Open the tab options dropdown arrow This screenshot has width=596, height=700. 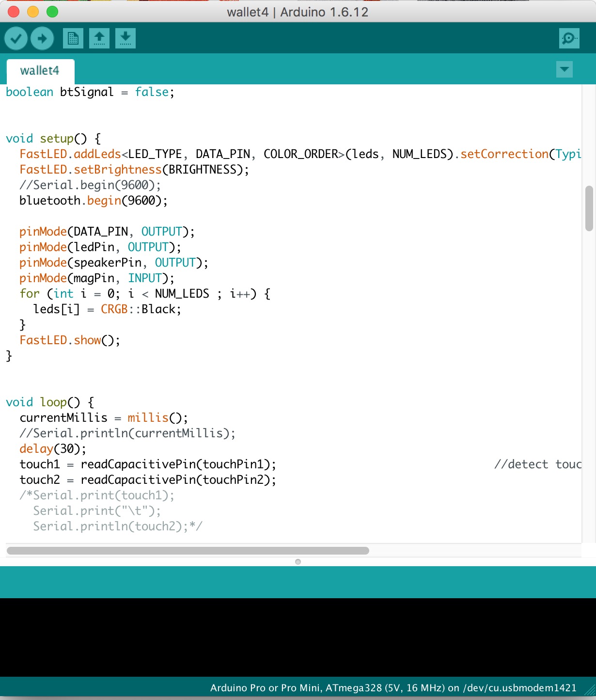coord(565,69)
